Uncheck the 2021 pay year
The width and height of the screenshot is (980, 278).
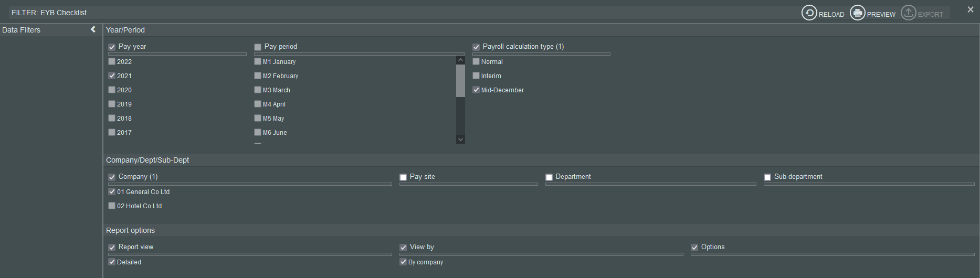coord(112,76)
